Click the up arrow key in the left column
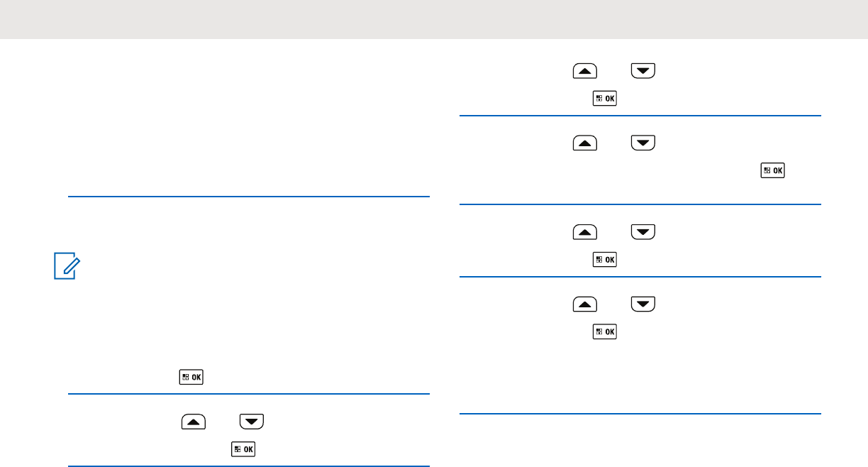Viewport: 868px width, 467px height. coord(194,422)
